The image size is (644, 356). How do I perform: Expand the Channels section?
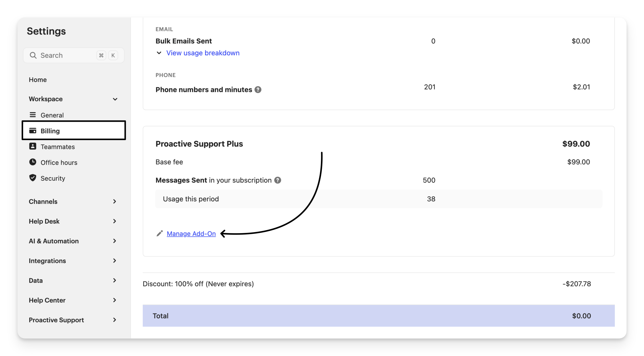[114, 202]
